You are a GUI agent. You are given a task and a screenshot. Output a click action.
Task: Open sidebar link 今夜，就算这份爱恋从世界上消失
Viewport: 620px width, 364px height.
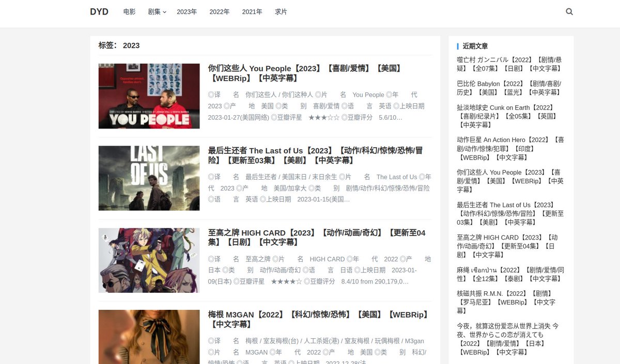tap(508, 339)
